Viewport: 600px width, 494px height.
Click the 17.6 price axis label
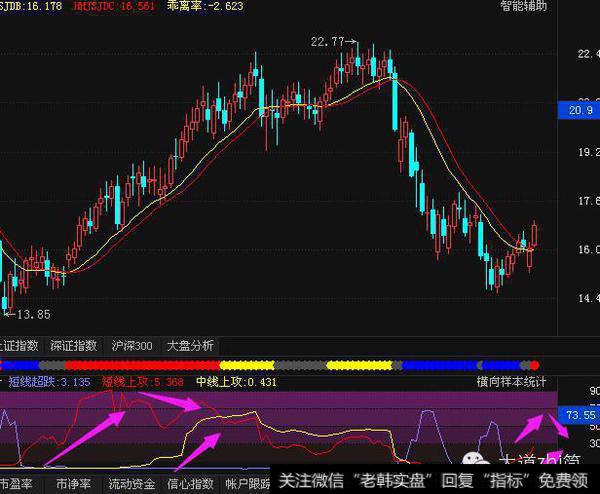coord(589,201)
